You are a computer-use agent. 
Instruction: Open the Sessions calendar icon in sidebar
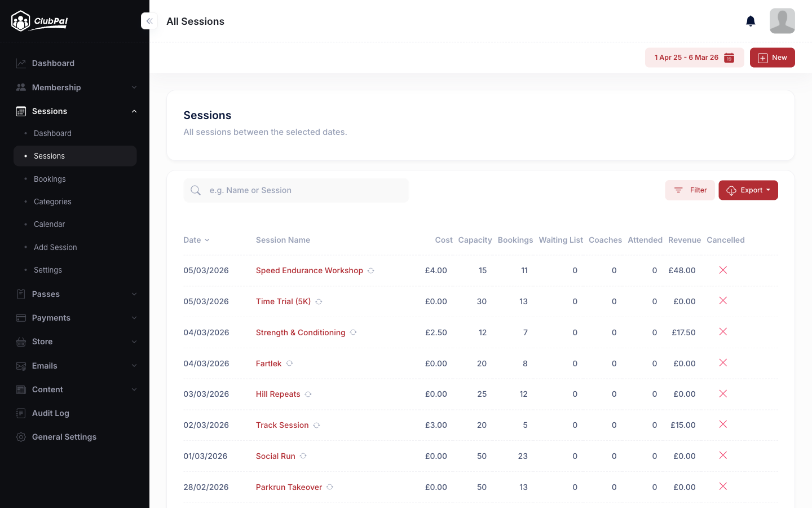(21, 111)
